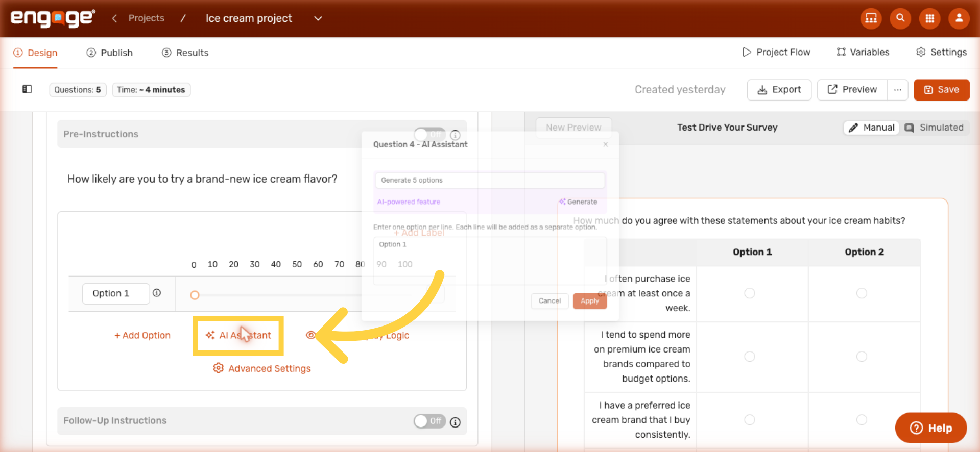Select Option 1 for preferred ice cream brand

749,419
